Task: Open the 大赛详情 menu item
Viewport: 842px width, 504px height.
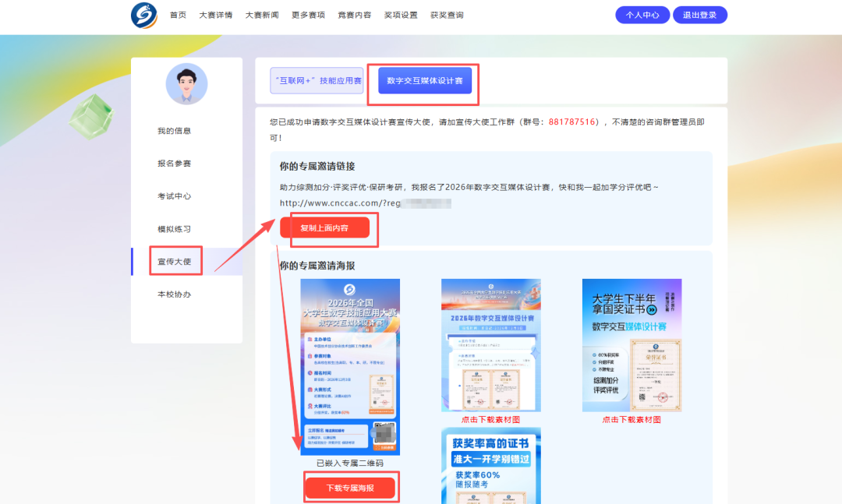Action: (x=215, y=15)
